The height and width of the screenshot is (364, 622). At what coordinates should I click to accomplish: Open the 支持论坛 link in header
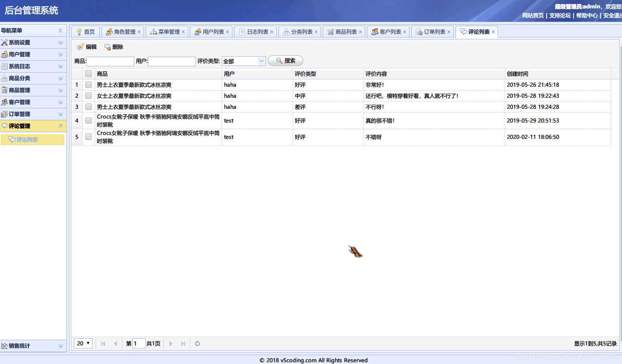[560, 15]
